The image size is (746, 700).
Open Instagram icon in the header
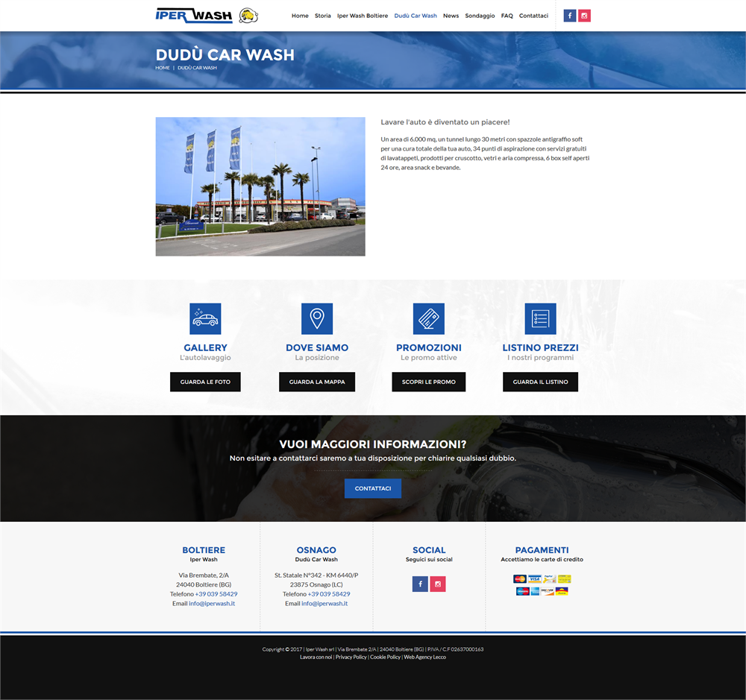584,16
